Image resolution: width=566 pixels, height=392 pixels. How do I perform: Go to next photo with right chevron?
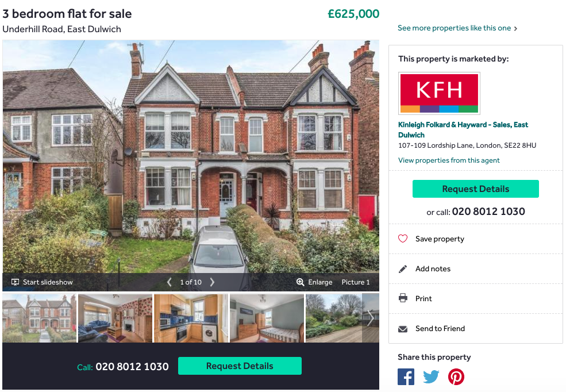(212, 282)
